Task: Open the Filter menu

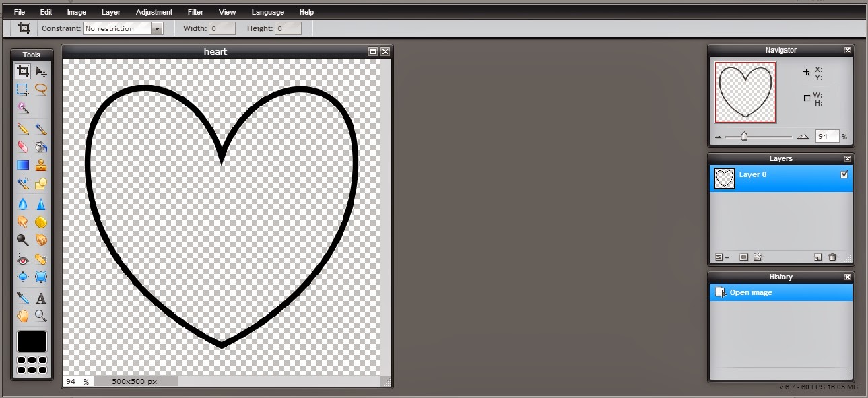Action: coord(195,12)
